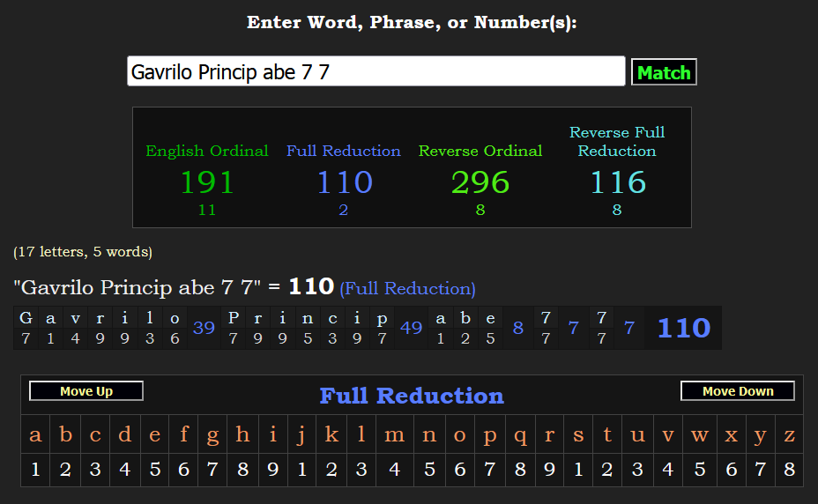Click letter s in the cipher chart
818x504 pixels.
pyautogui.click(x=578, y=434)
